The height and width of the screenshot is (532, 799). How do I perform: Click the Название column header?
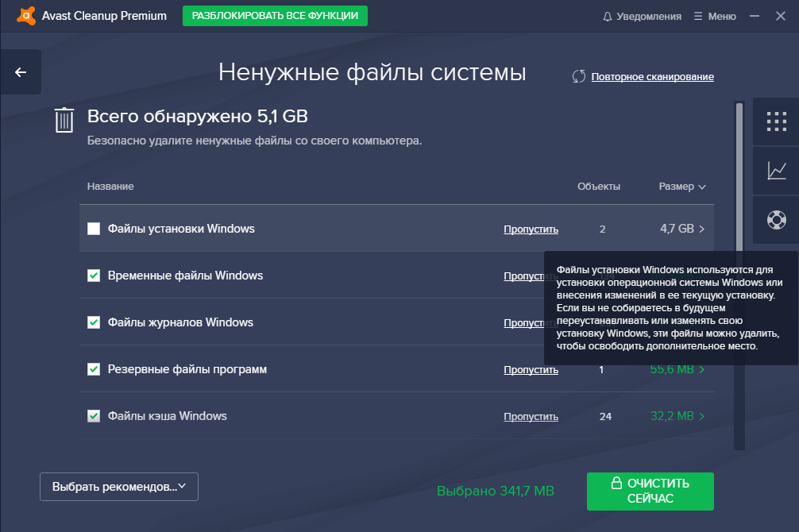pyautogui.click(x=110, y=187)
